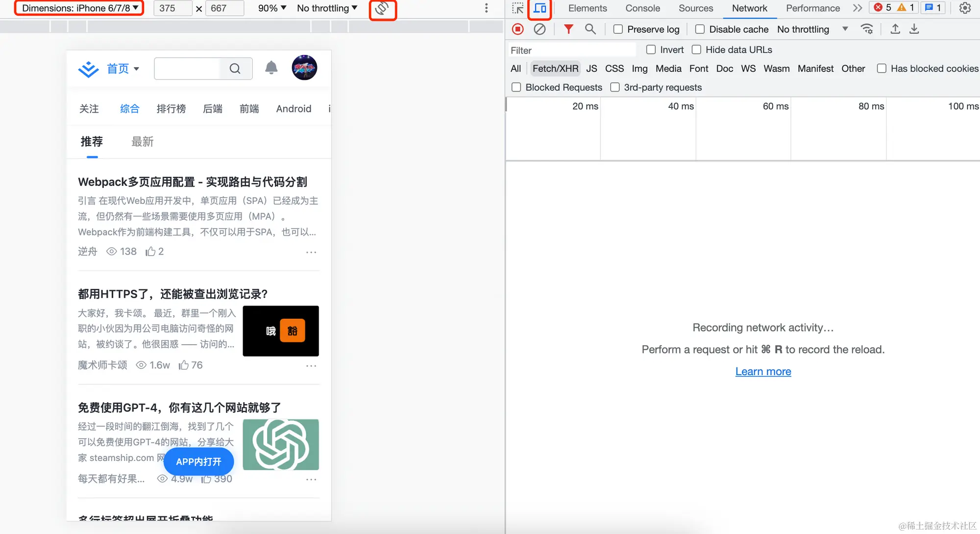Open the Dimensions iPhone 6/7/8 dropdown
Image resolution: width=980 pixels, height=534 pixels.
[x=79, y=8]
